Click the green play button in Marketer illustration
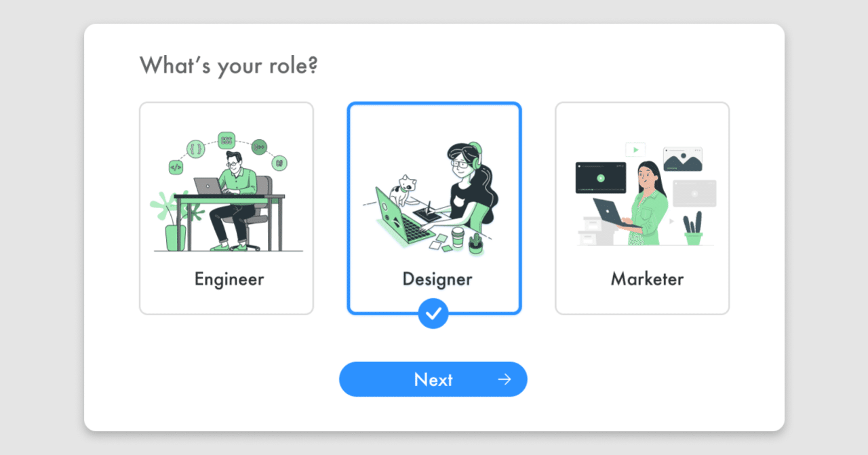Viewport: 868px width, 455px height. [x=601, y=178]
